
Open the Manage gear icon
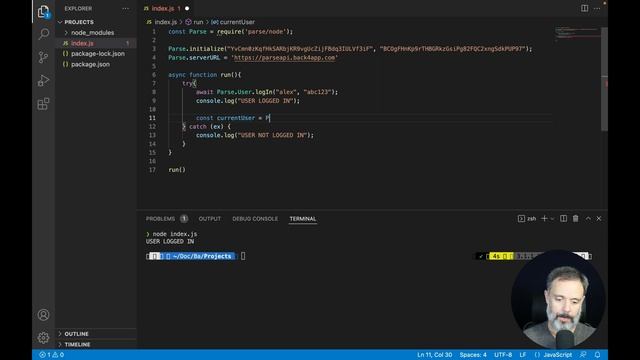click(x=43, y=338)
